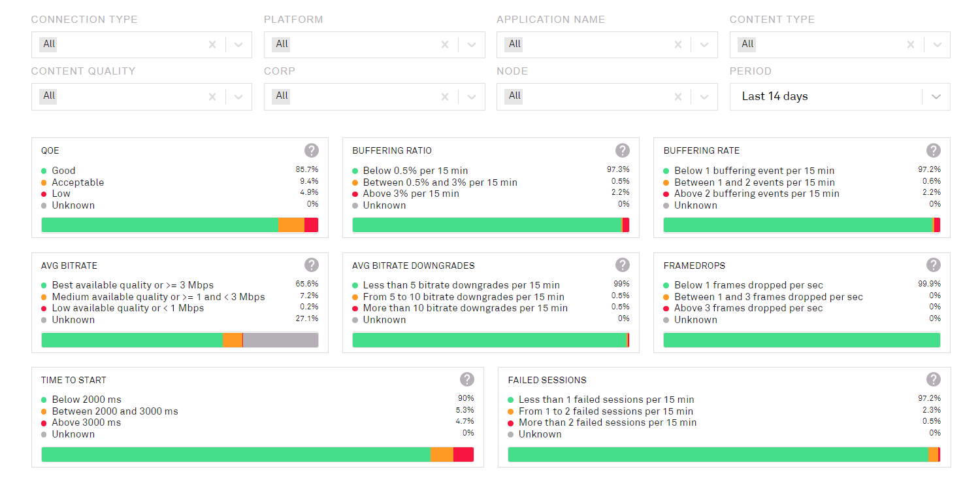The image size is (980, 480).
Task: Open the QOE help question mark icon
Action: pos(312,150)
